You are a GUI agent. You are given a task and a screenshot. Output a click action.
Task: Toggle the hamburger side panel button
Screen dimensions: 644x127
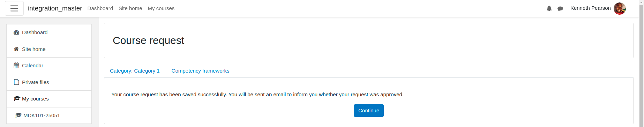(x=14, y=8)
